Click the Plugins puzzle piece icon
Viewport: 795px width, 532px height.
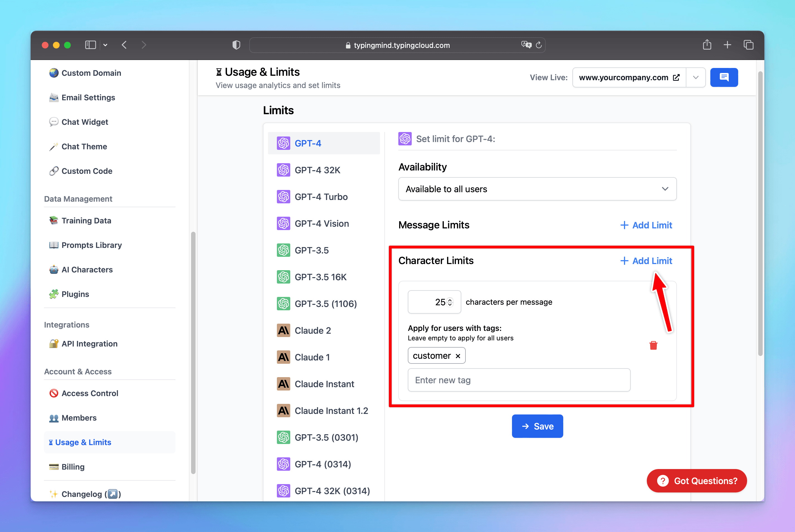click(54, 294)
